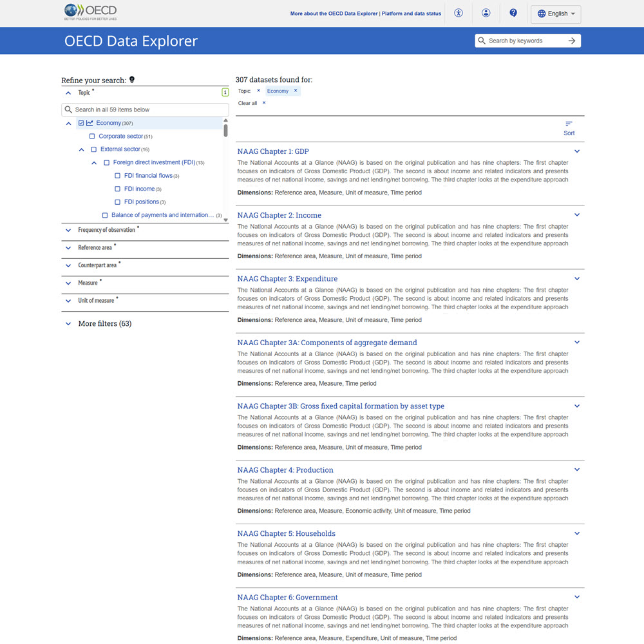Viewport: 644px width, 644px height.
Task: Open NAAG Chapter 4: Production dataset
Action: pos(285,470)
